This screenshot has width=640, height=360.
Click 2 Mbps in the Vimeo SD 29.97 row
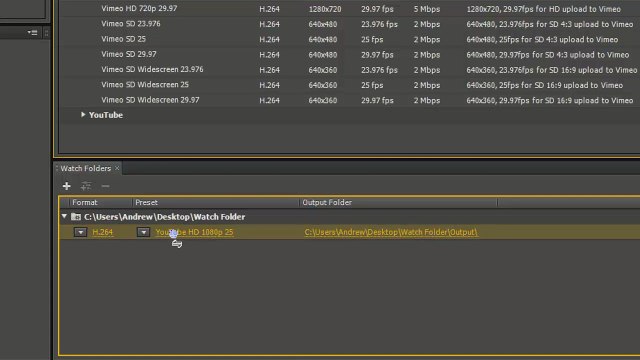[x=427, y=55]
